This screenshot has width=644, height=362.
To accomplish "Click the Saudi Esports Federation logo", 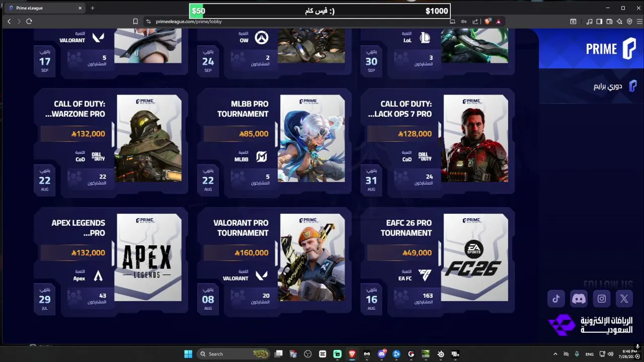I will pyautogui.click(x=590, y=325).
